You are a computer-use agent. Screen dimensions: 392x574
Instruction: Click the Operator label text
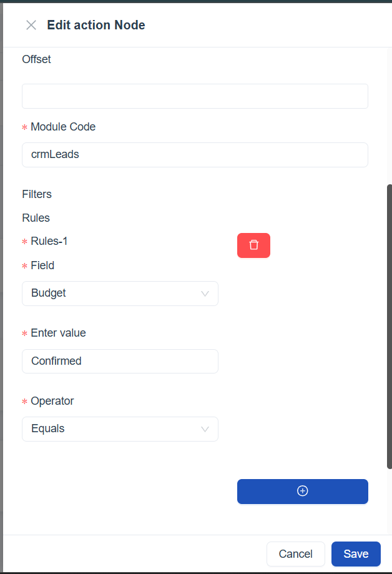click(x=52, y=401)
